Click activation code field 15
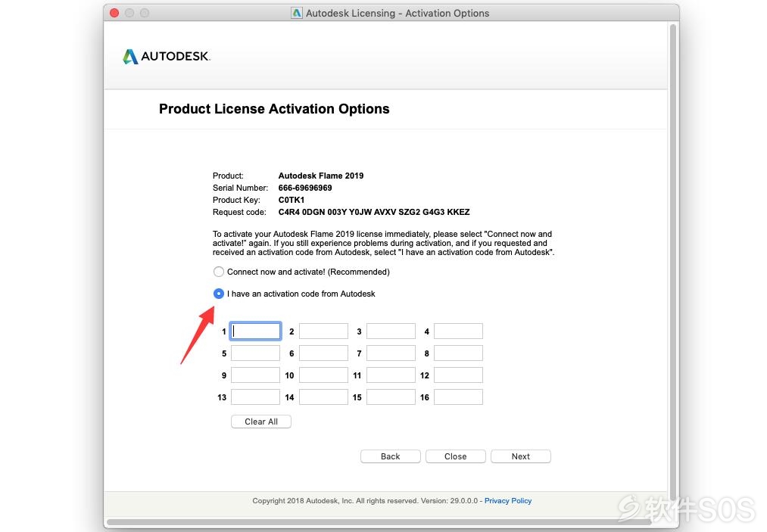 (391, 397)
